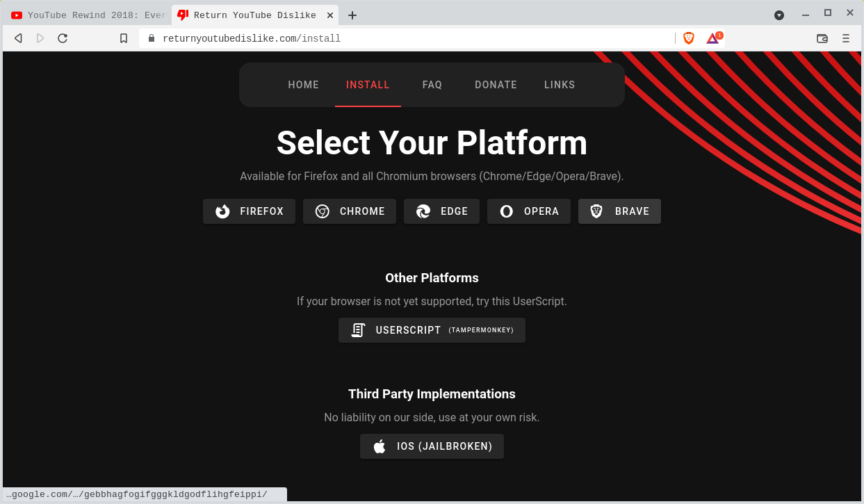This screenshot has width=864, height=504.
Task: Select the Firefox platform button
Action: 249,211
